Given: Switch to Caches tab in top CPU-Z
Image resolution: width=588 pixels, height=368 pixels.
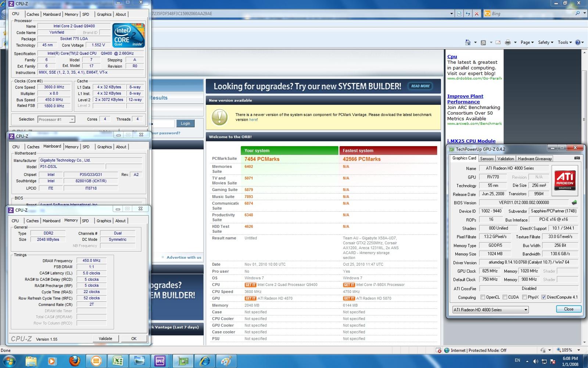Looking at the screenshot, I should click(x=33, y=14).
